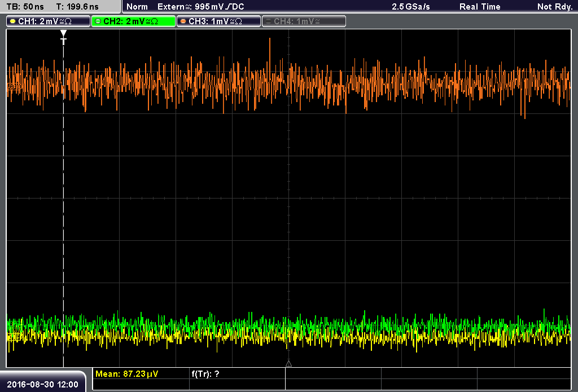The width and height of the screenshot is (578, 392).
Task: Click the orange CH3 ground level marker
Action: tap(14, 86)
